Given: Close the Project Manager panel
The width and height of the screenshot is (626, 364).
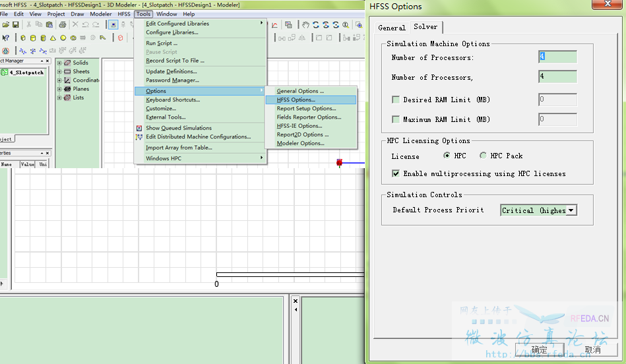Looking at the screenshot, I should coord(47,61).
